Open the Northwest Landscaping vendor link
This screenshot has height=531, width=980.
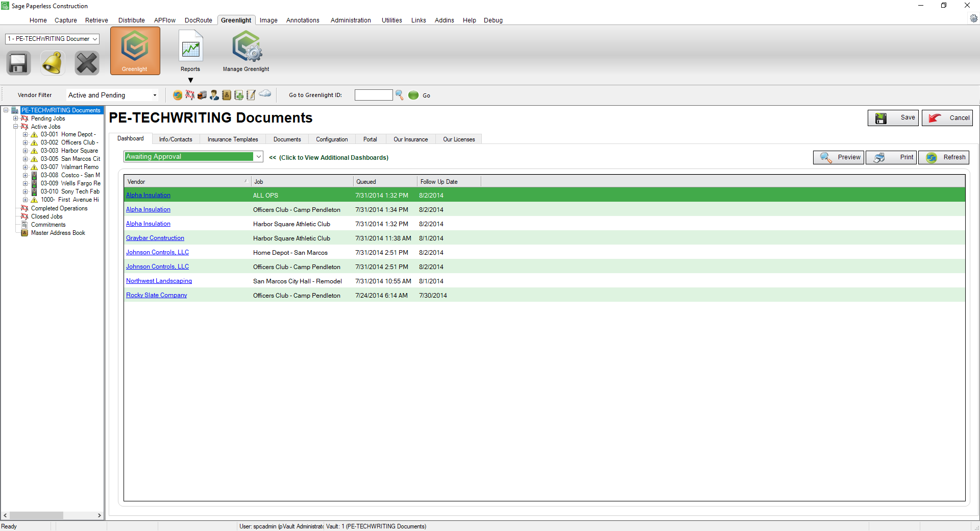point(159,281)
